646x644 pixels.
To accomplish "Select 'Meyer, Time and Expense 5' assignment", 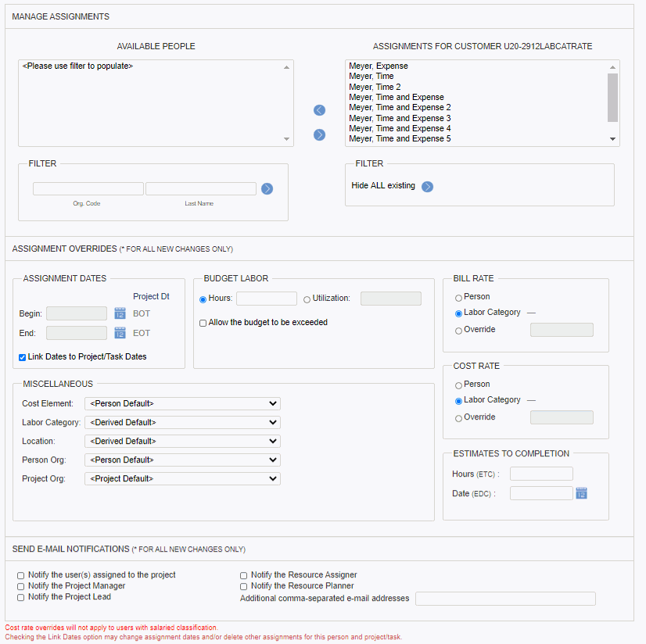I will point(400,139).
